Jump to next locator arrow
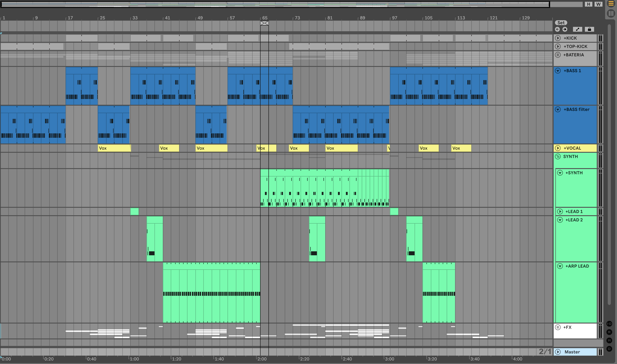This screenshot has width=617, height=364. [565, 29]
